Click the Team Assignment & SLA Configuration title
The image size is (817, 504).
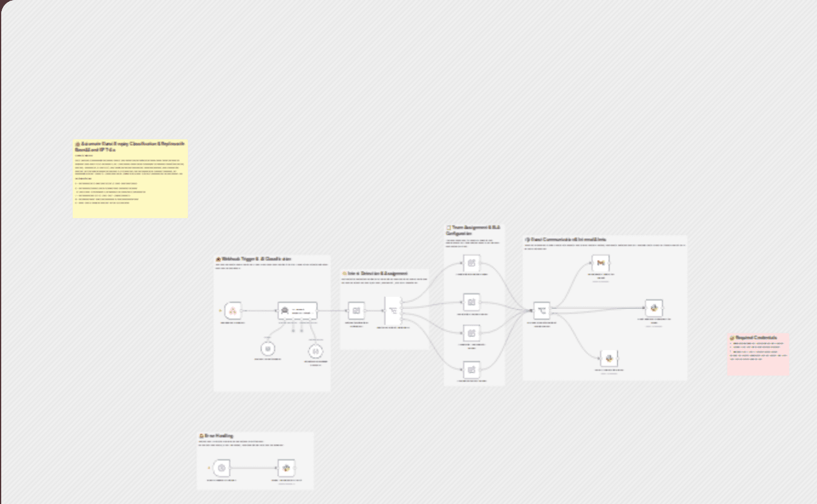click(473, 230)
